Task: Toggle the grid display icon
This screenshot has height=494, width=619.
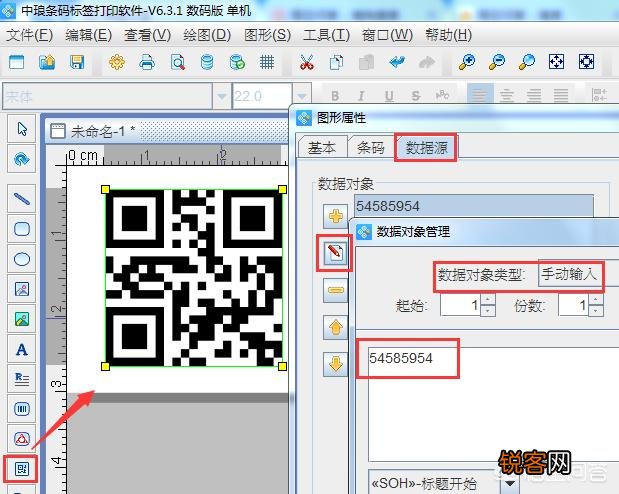Action: [267, 62]
